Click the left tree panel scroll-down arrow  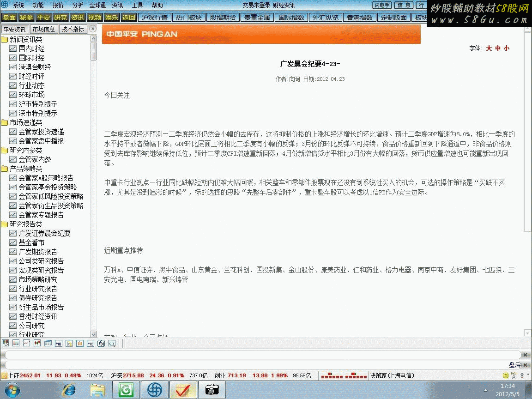94,334
